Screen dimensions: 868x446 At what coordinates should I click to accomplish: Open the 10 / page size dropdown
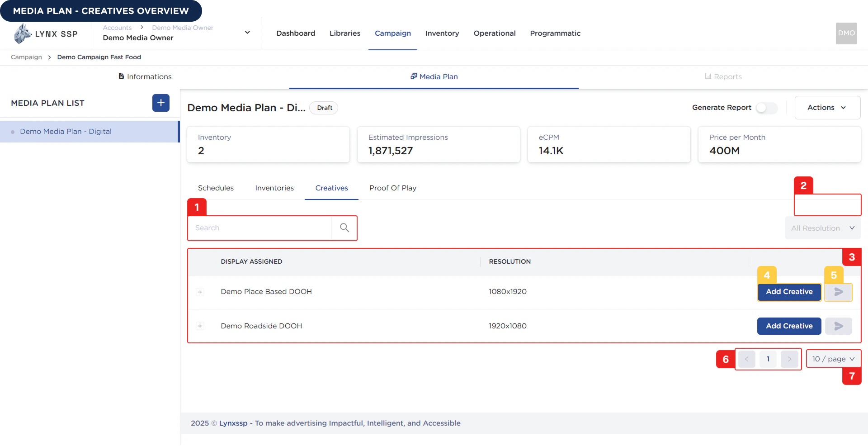pos(833,359)
